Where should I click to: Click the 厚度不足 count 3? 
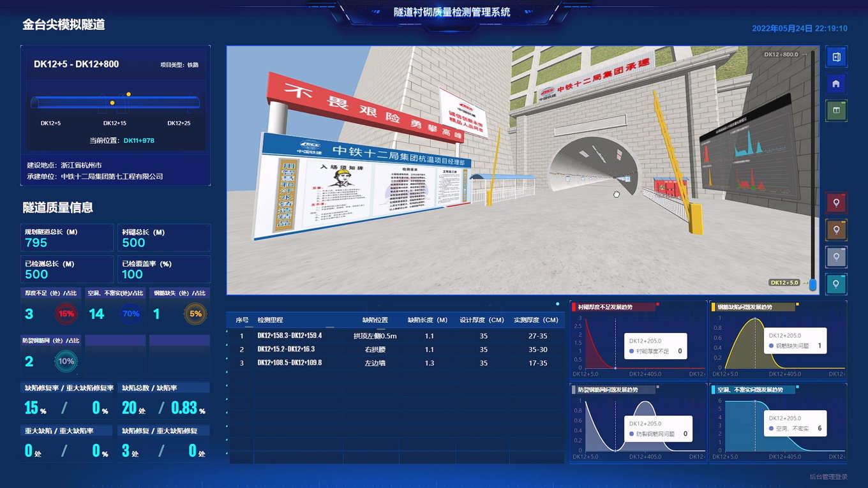tap(29, 314)
